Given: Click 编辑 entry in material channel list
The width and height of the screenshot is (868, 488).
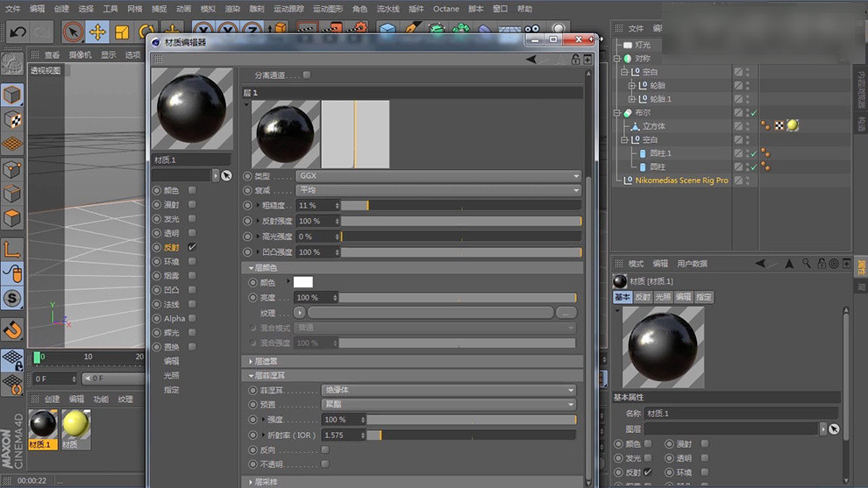Looking at the screenshot, I should point(171,361).
